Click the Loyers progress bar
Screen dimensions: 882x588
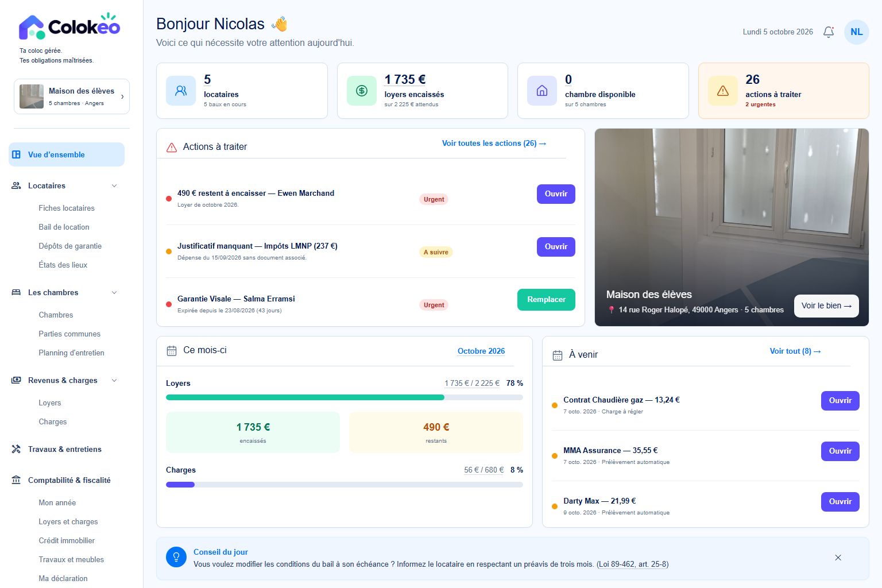point(345,397)
